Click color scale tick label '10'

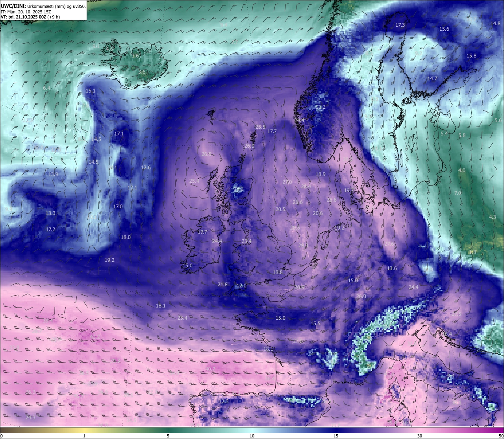coord(252,436)
